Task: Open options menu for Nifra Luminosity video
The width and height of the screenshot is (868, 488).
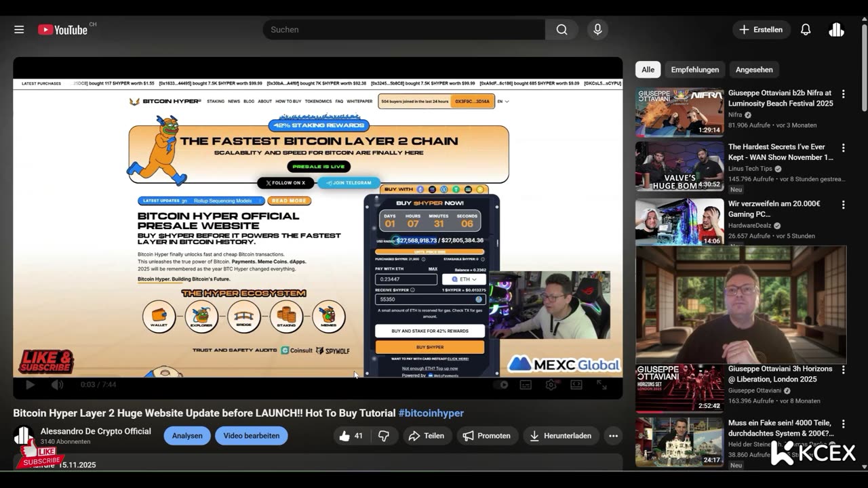Action: click(844, 94)
